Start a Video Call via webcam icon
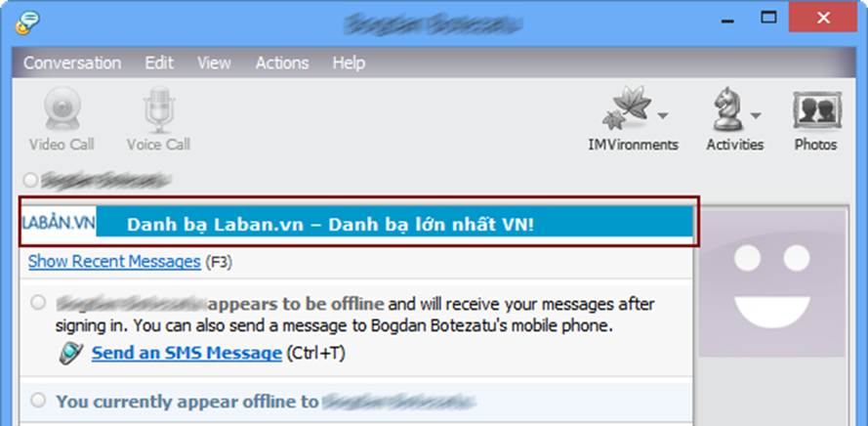This screenshot has width=868, height=426. pos(62,109)
